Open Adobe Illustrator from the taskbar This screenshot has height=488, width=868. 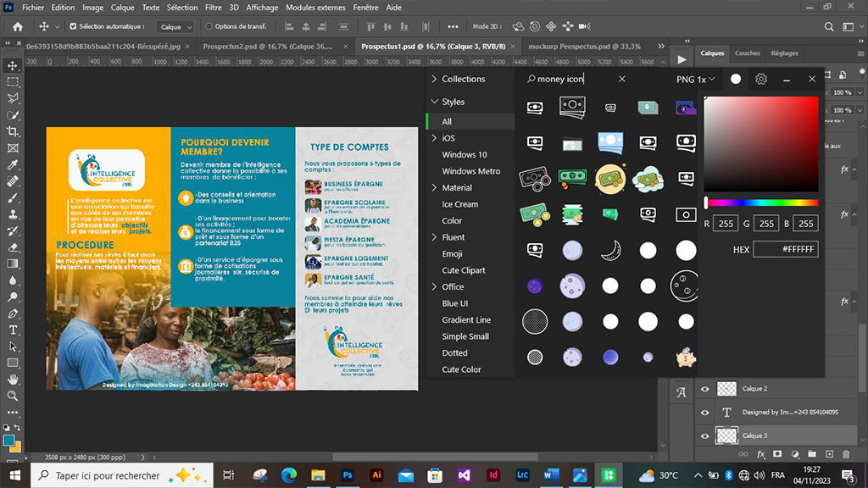376,475
